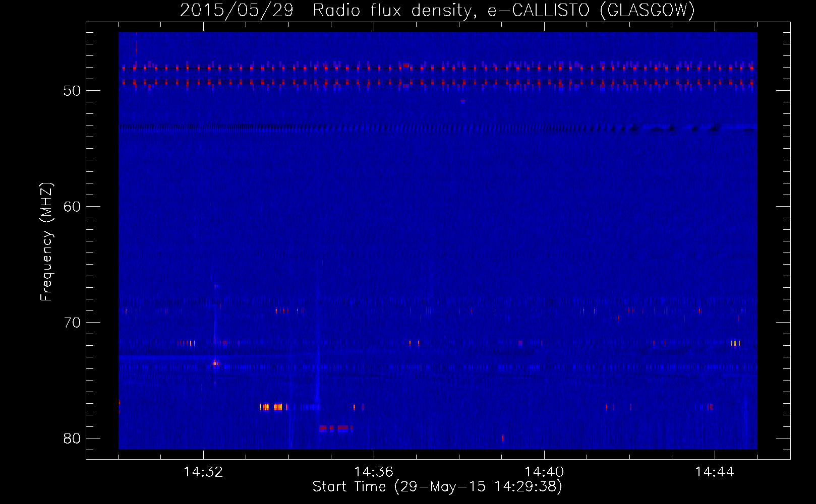Click the 14:40 time tick label

pyautogui.click(x=544, y=472)
